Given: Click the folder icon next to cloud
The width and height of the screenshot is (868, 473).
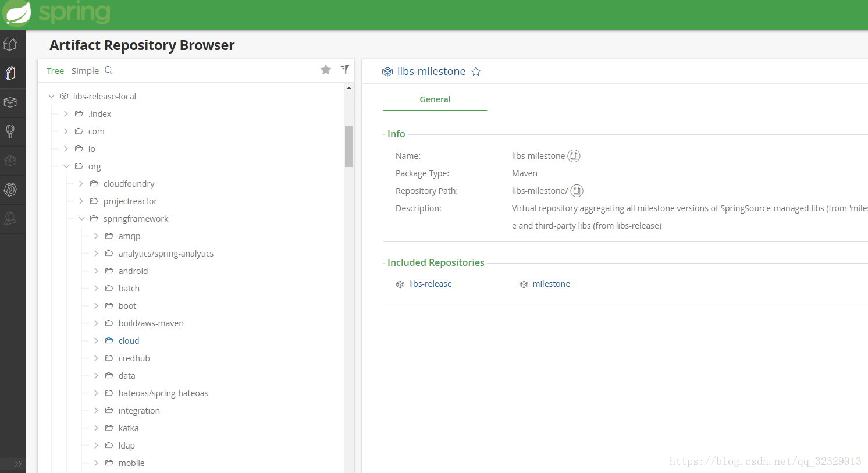Looking at the screenshot, I should pyautogui.click(x=109, y=341).
